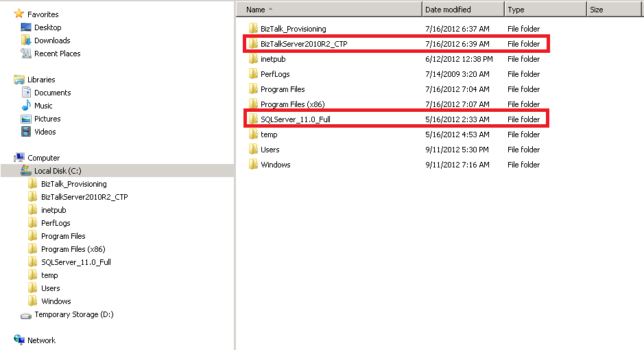The image size is (644, 350).
Task: Click Computer label in navigation pane
Action: coord(43,158)
